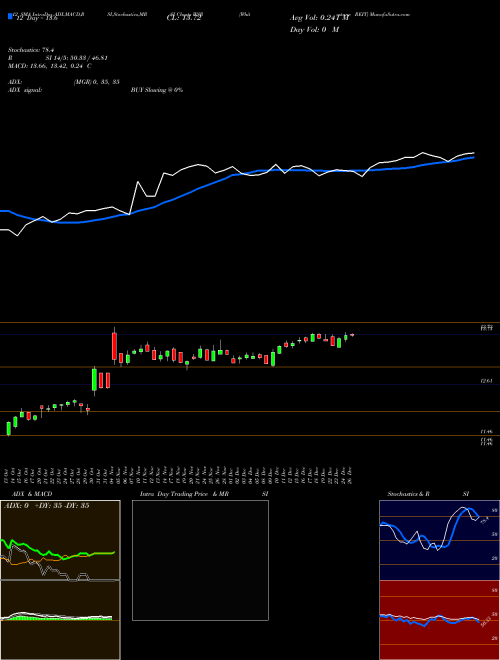This screenshot has height=660, width=500.
Task: Click the "Stochastics & R SI" panel title
Action: [x=428, y=494]
